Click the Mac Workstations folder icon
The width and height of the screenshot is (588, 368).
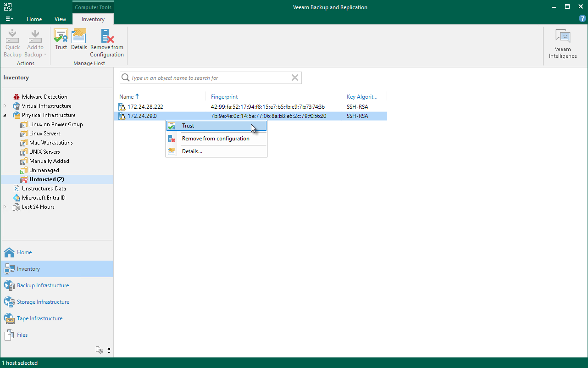(24, 143)
